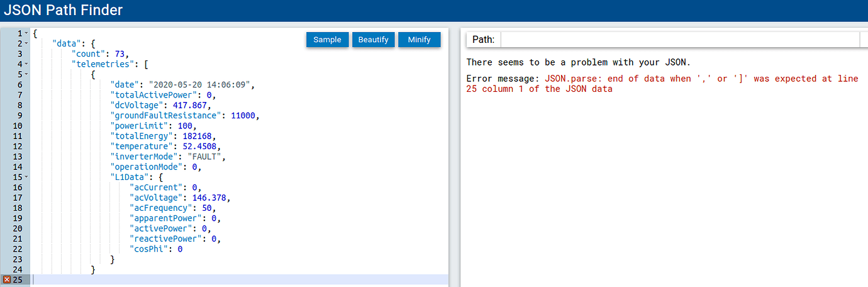This screenshot has width=868, height=287.
Task: Click the "date" value "2020-05-20 14:06:09"
Action: click(x=201, y=84)
